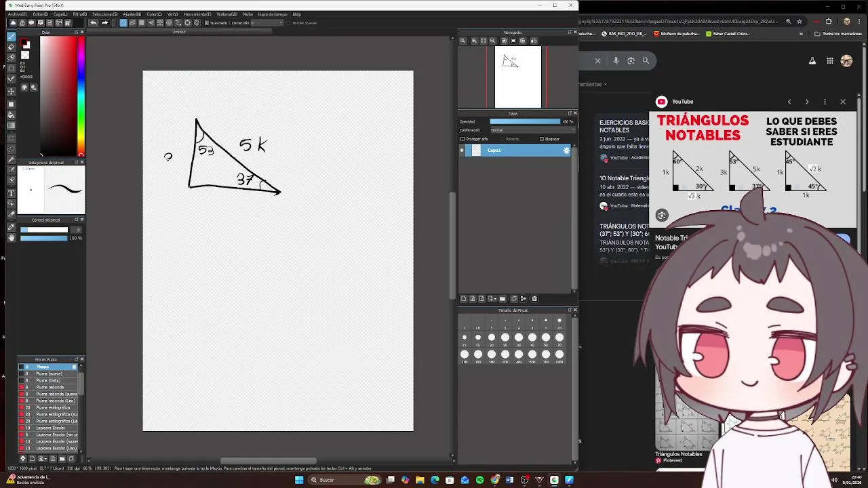Select the Pluma (tinta) brush
Image resolution: width=868 pixels, height=488 pixels.
click(x=47, y=380)
